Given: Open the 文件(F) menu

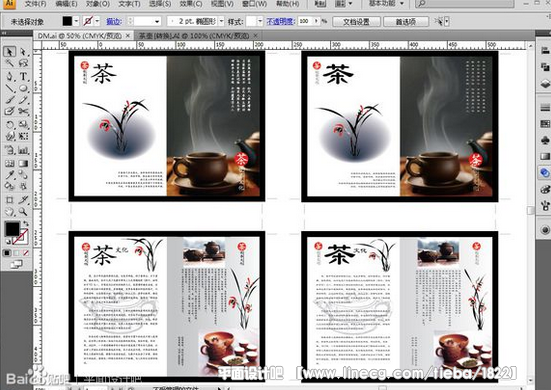Looking at the screenshot, I should pos(35,4).
